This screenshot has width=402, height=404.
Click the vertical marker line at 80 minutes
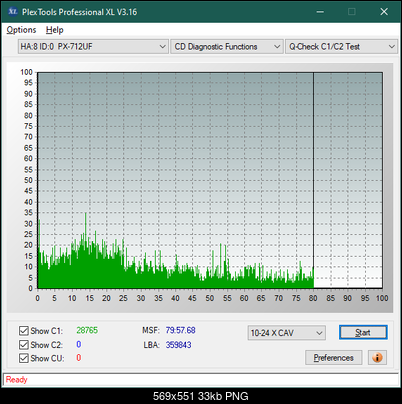click(x=313, y=180)
